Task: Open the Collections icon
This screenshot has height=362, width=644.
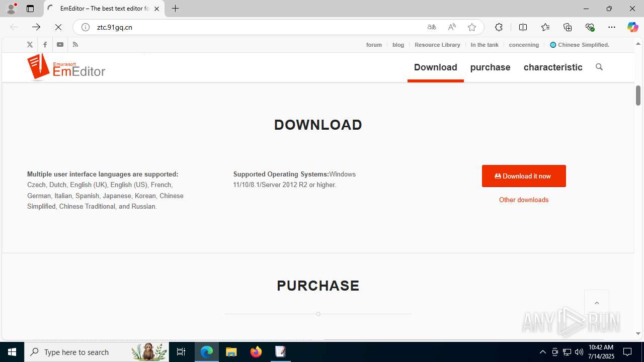Action: coord(568,27)
